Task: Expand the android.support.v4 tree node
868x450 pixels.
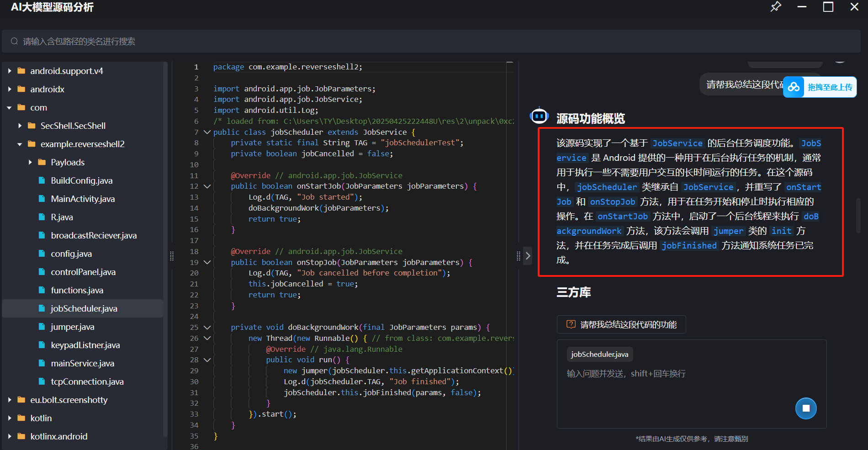Action: (10, 71)
